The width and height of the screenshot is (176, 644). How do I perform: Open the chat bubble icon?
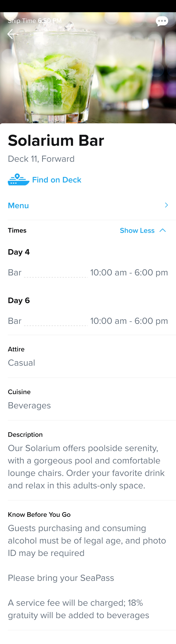[x=162, y=21]
